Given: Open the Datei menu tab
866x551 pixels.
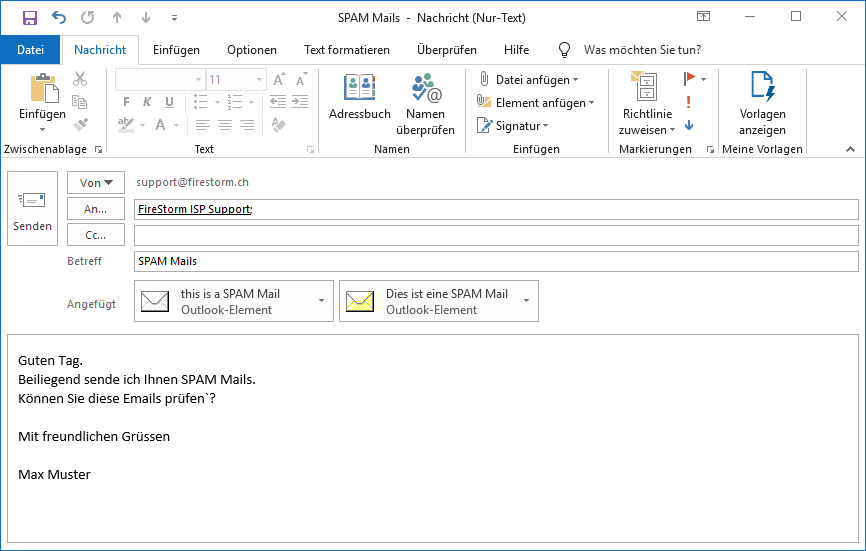Looking at the screenshot, I should [x=30, y=50].
